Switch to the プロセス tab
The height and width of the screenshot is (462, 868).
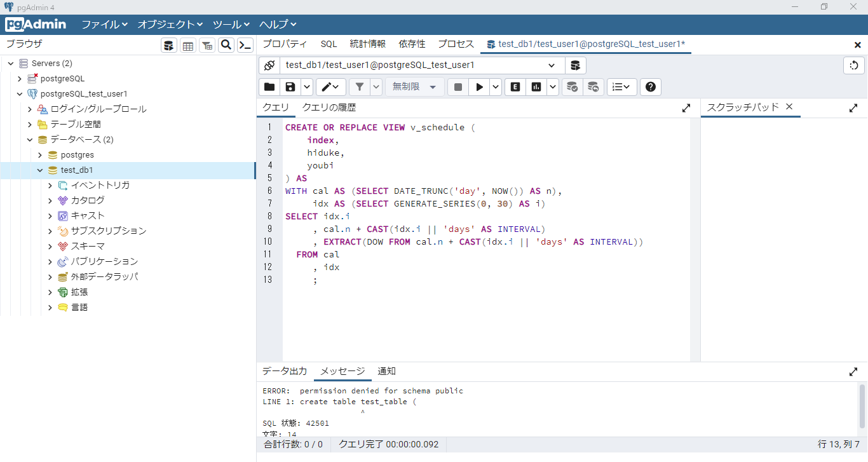click(x=456, y=44)
